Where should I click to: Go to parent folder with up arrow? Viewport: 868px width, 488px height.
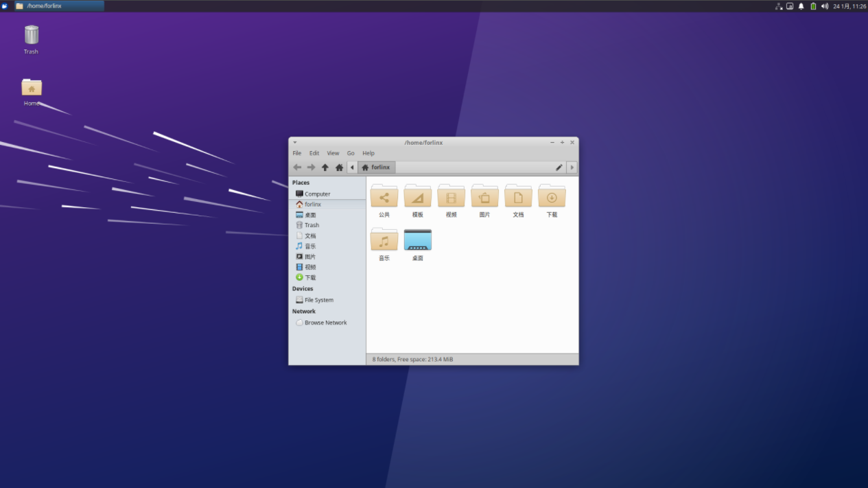click(x=325, y=167)
